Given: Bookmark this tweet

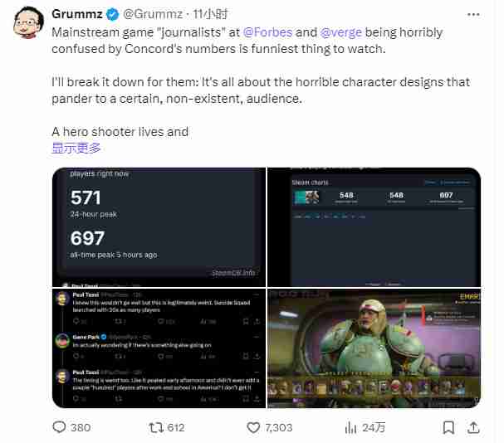Looking at the screenshot, I should 448,427.
